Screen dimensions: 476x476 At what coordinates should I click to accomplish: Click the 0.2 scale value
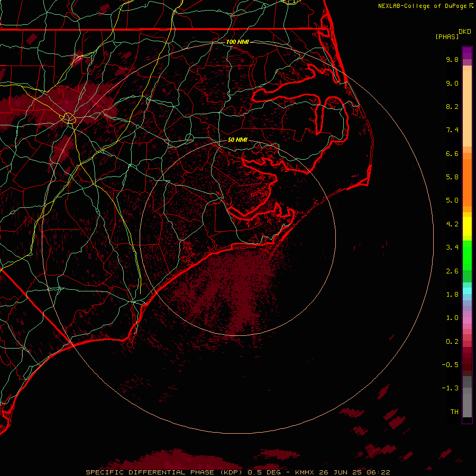[452, 342]
